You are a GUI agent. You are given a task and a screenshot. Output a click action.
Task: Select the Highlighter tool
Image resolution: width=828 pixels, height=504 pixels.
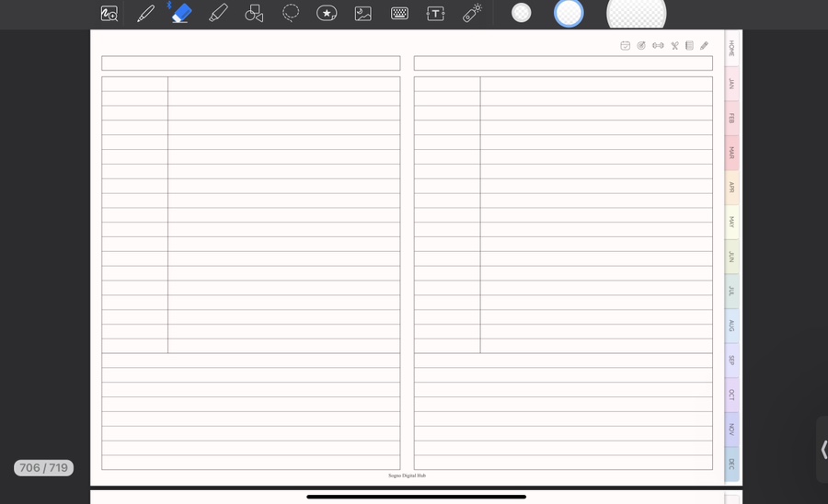coord(218,13)
